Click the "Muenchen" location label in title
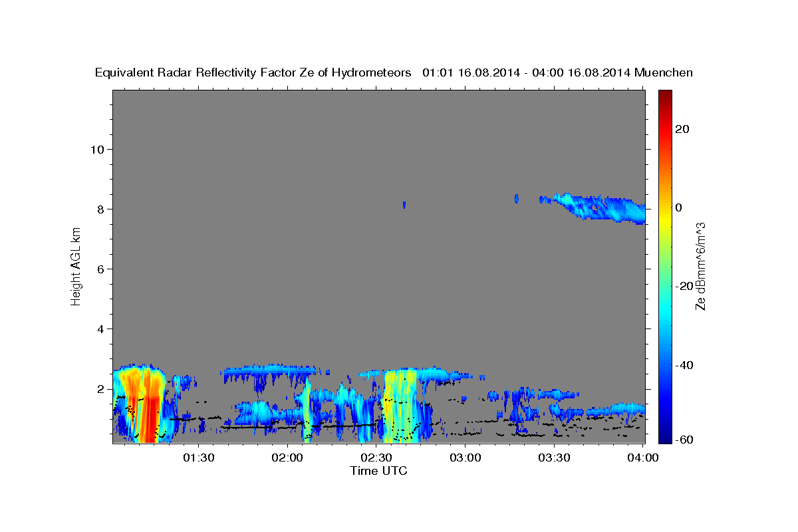Screen dimensions: 798x532 click(664, 72)
